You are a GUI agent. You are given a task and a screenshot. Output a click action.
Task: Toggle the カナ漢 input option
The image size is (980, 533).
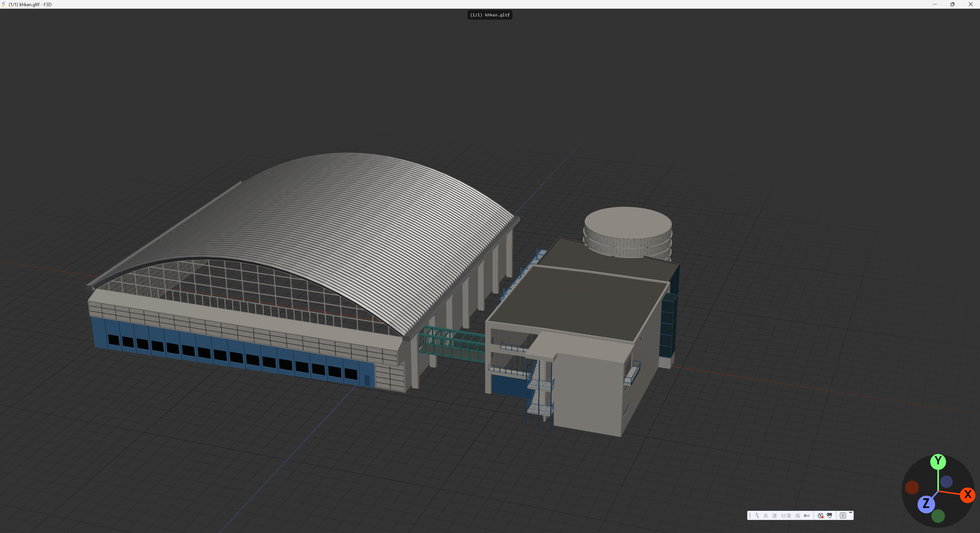[786, 516]
